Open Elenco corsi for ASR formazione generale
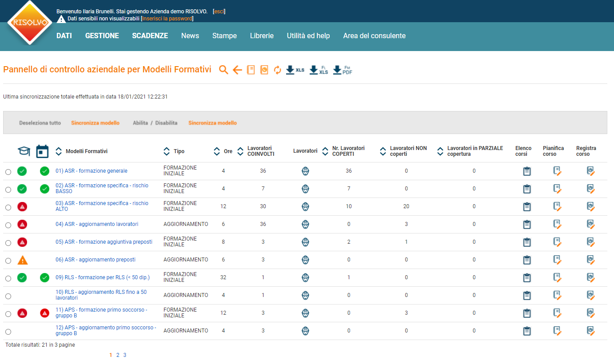This screenshot has height=364, width=614. (527, 171)
